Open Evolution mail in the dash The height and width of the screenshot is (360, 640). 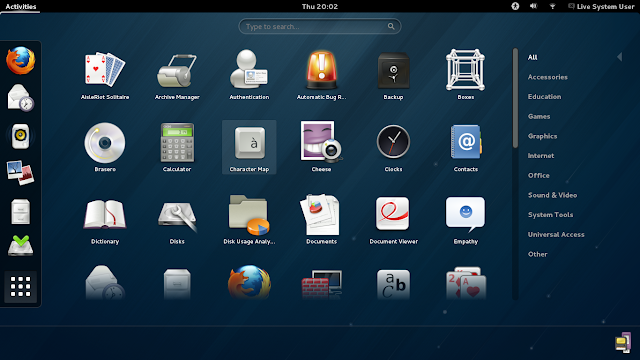pos(20,98)
